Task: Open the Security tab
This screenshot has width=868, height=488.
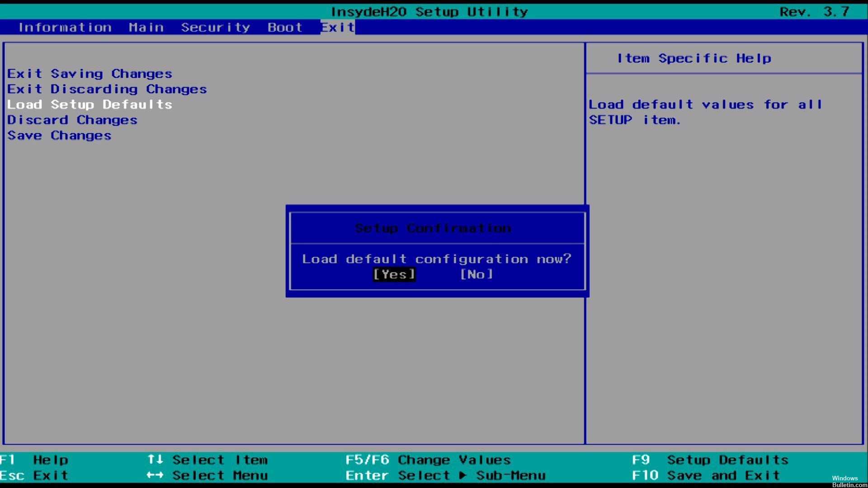Action: (215, 27)
